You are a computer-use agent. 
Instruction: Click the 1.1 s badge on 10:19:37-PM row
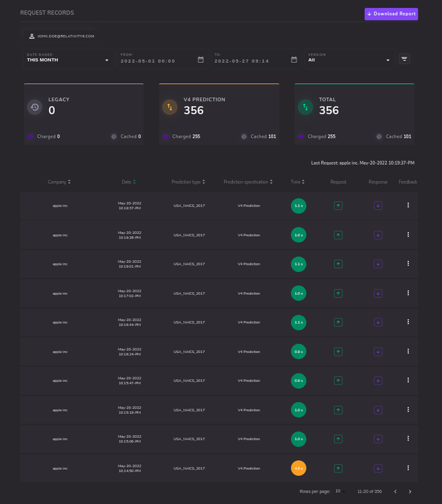(x=299, y=206)
